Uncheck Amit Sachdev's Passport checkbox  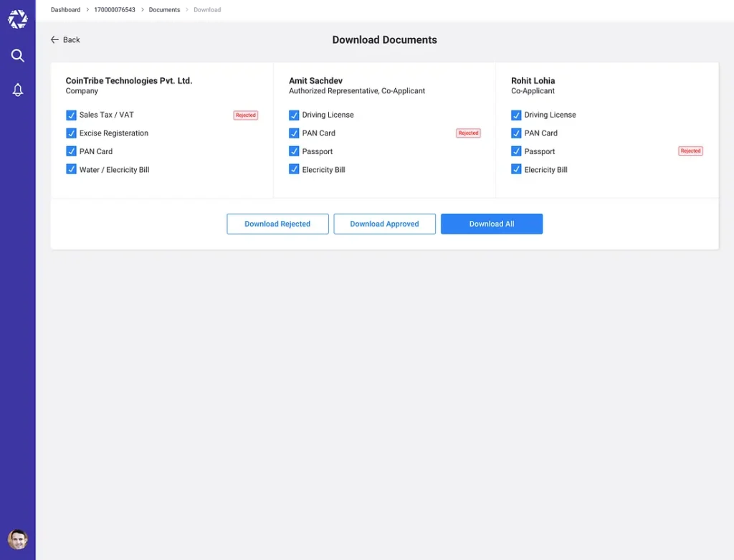[294, 151]
